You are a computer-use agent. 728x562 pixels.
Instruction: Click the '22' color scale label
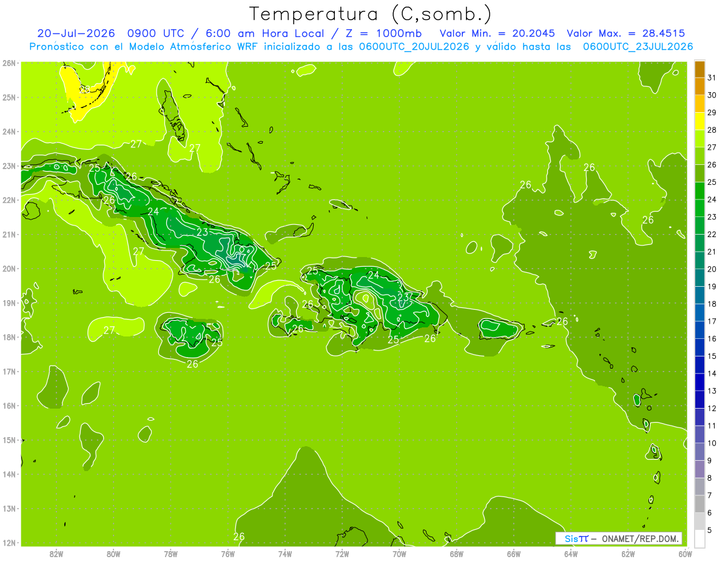click(x=712, y=234)
